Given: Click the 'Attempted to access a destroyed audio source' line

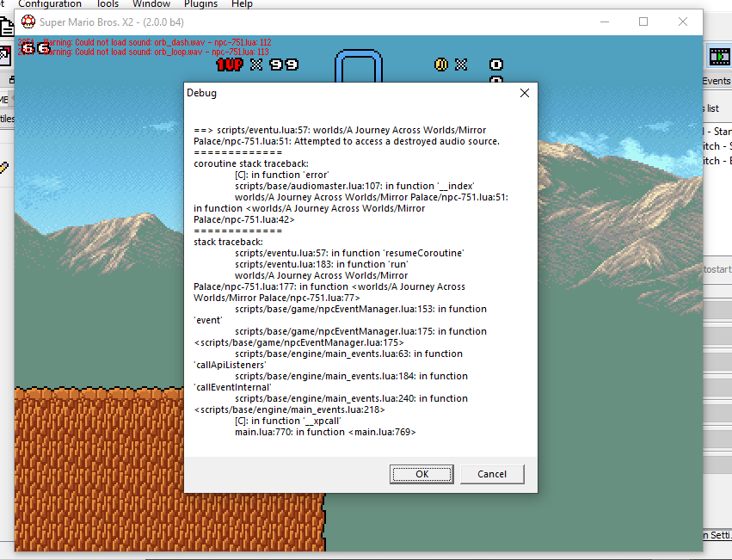Looking at the screenshot, I should click(397, 141).
